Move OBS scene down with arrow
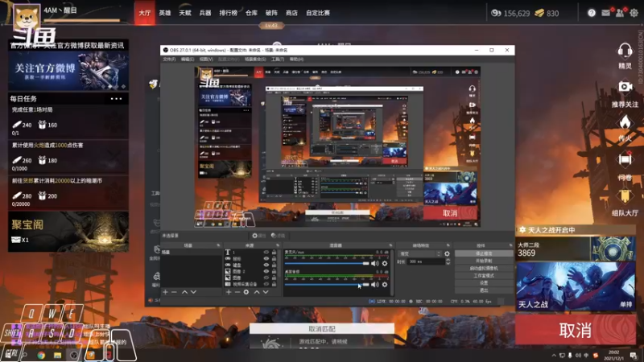 click(x=193, y=292)
